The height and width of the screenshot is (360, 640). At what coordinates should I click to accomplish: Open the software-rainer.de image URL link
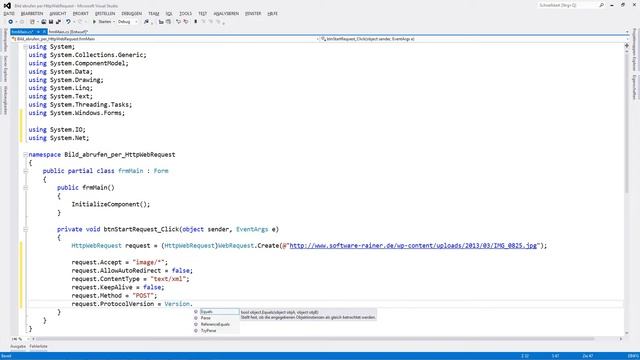(413, 246)
